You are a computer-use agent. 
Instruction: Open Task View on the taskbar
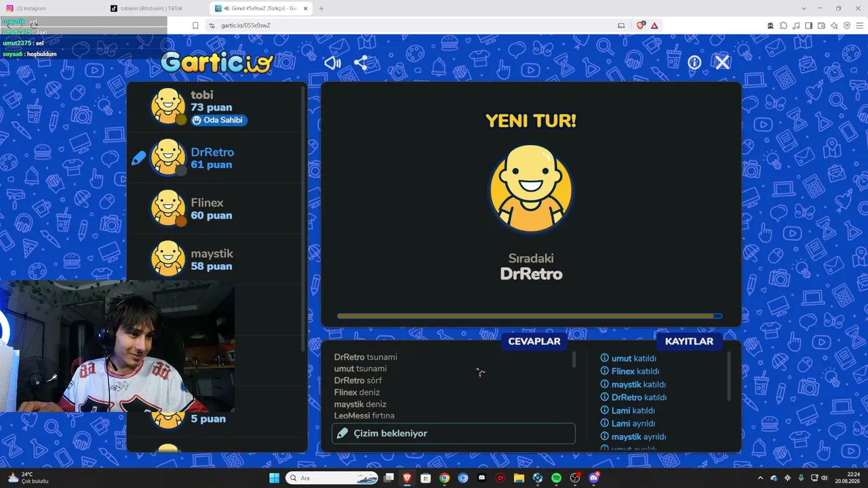click(x=389, y=478)
